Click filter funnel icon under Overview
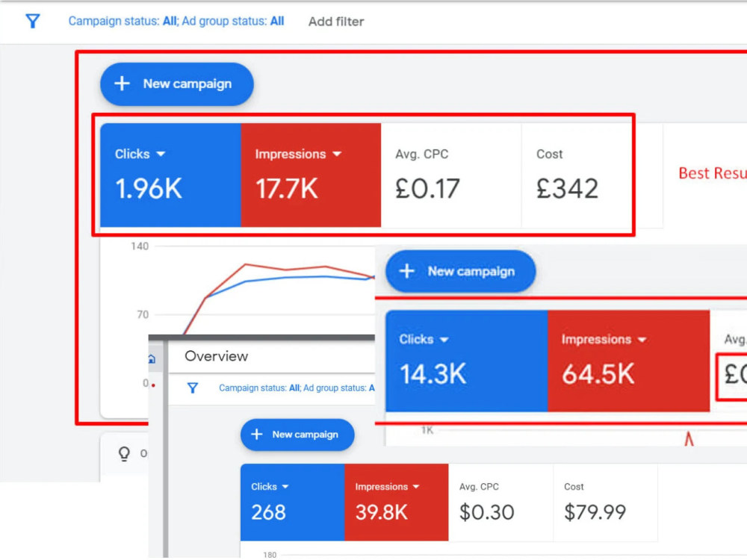This screenshot has width=747, height=560. pos(193,388)
